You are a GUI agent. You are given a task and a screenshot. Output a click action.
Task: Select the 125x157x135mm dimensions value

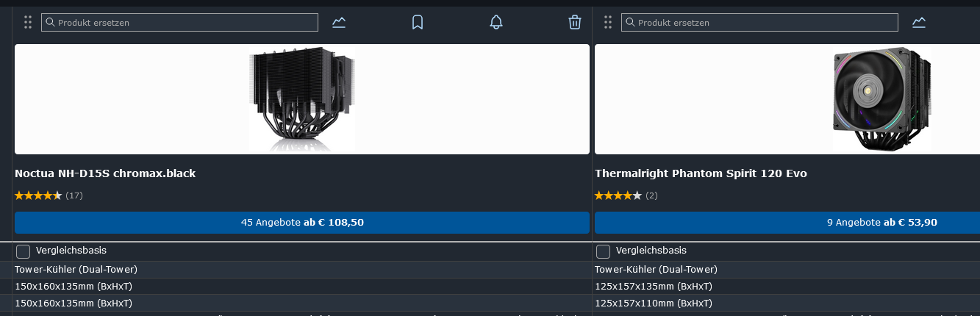tap(654, 286)
